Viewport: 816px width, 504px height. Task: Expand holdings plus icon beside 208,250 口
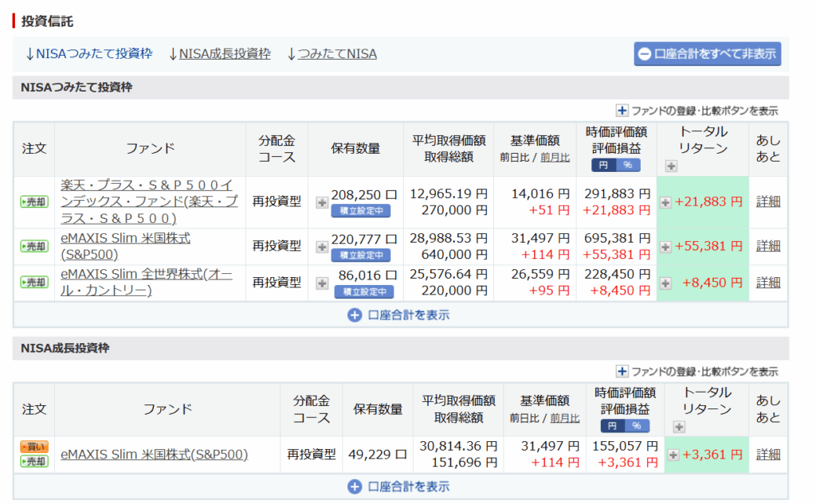(x=322, y=202)
